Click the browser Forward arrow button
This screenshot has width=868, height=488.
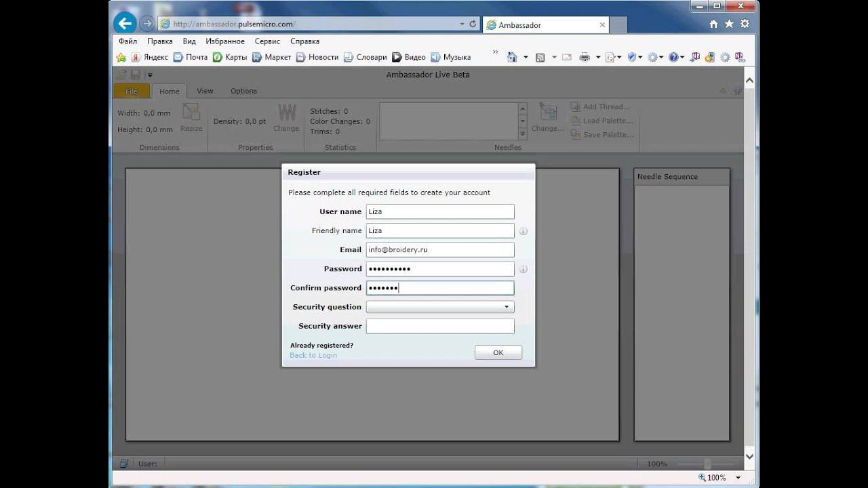pyautogui.click(x=146, y=24)
